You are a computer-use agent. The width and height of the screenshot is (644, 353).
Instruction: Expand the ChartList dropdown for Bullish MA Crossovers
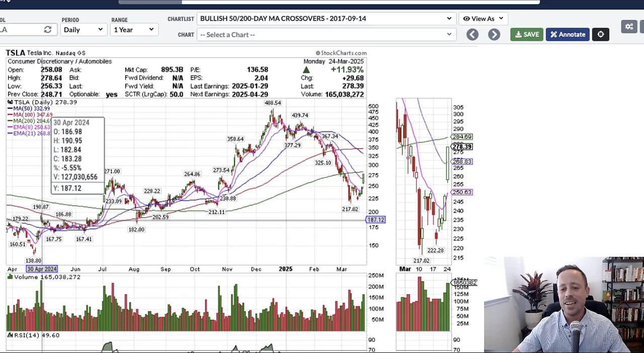tap(326, 19)
